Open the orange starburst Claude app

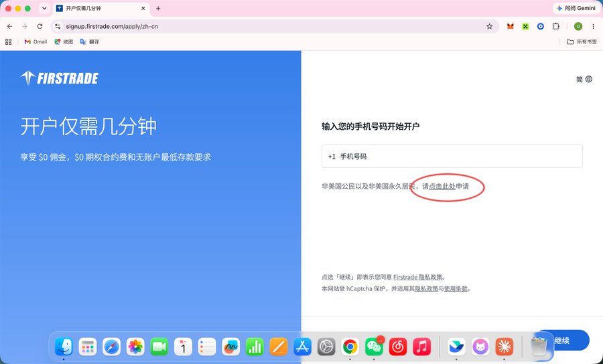(504, 347)
